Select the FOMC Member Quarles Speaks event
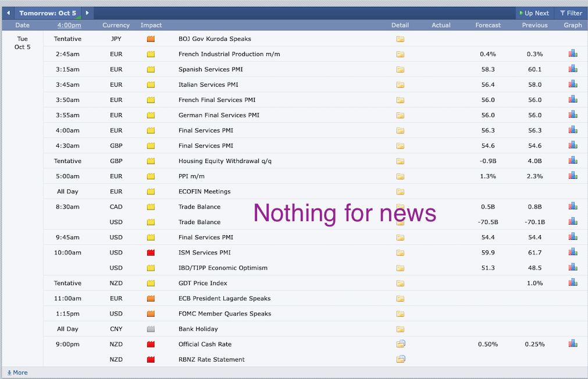The height and width of the screenshot is (379, 588). [224, 314]
